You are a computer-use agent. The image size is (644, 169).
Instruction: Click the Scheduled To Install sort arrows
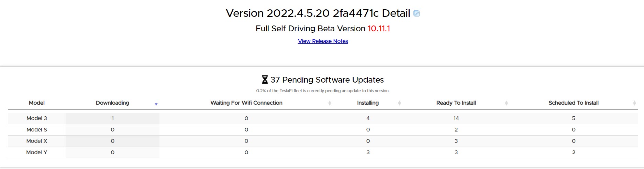click(634, 103)
